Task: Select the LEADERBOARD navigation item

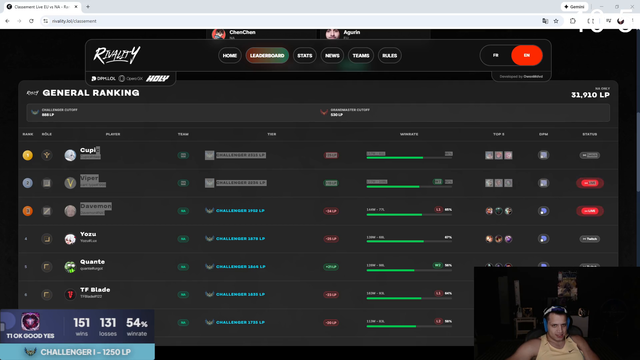Action: (x=267, y=56)
